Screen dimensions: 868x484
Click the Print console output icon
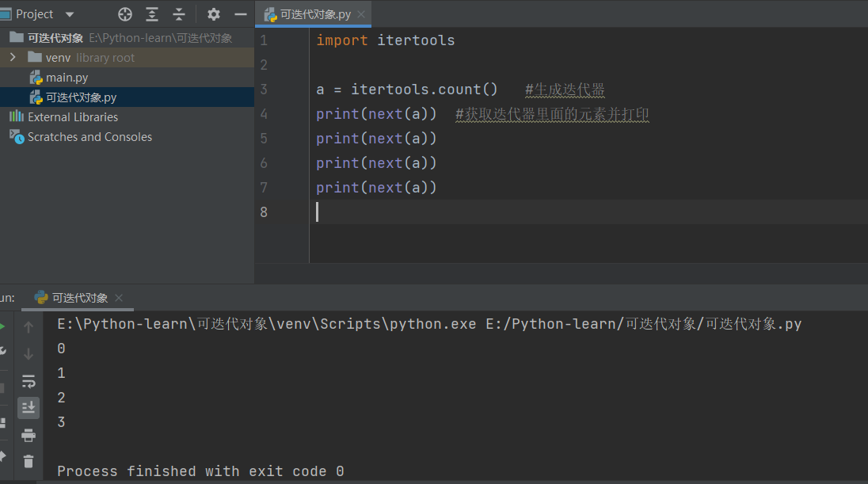29,435
